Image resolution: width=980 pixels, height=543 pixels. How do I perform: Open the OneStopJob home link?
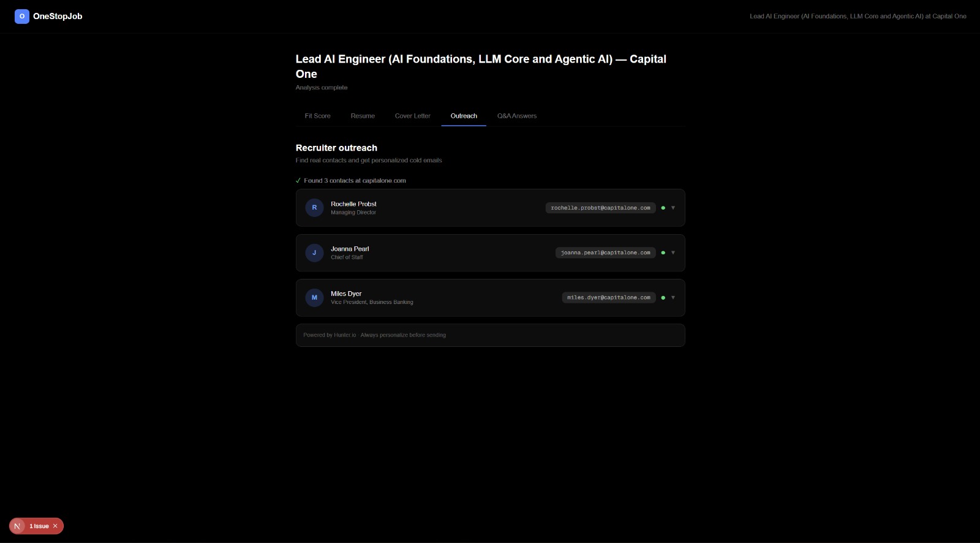48,17
